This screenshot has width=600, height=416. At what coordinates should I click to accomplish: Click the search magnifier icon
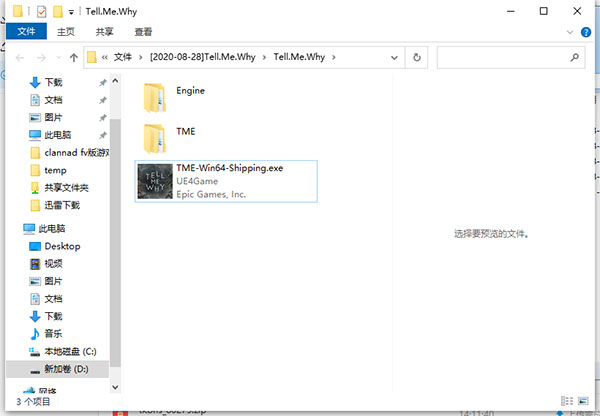(x=574, y=57)
